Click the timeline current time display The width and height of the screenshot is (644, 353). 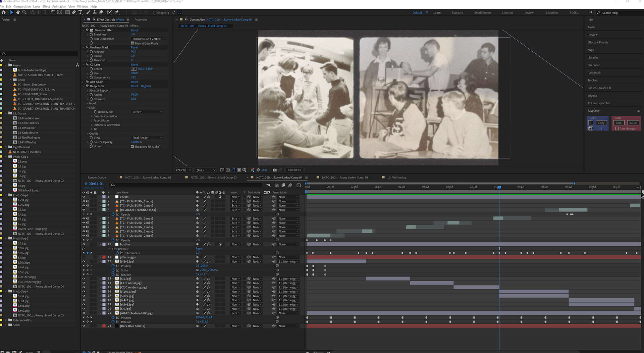[94, 184]
